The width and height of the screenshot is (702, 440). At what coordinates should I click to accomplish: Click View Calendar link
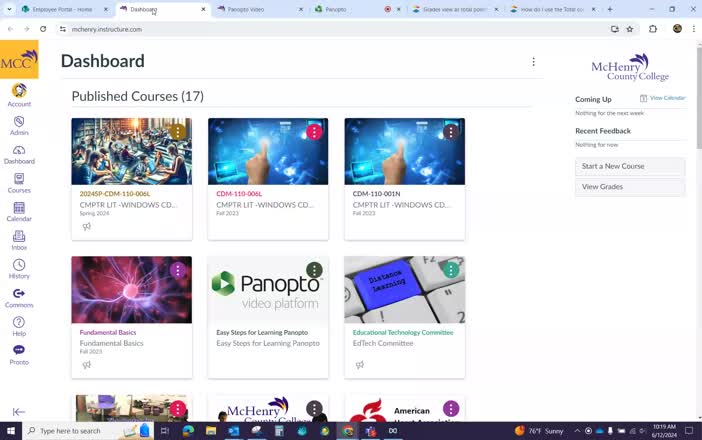click(663, 98)
